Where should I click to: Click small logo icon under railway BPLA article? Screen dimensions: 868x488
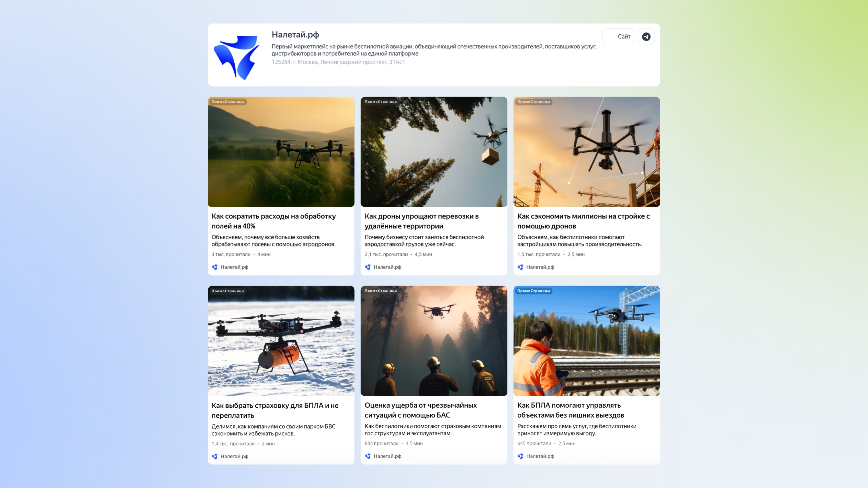point(520,456)
